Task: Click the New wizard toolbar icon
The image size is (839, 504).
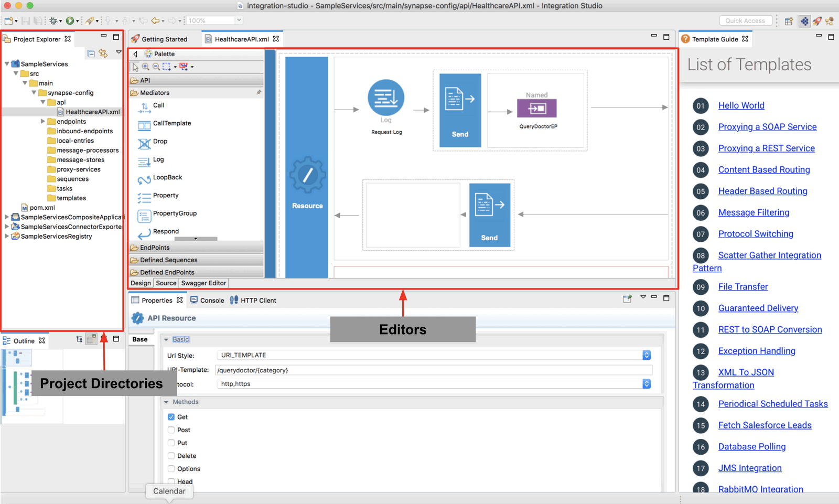Action: (8, 21)
